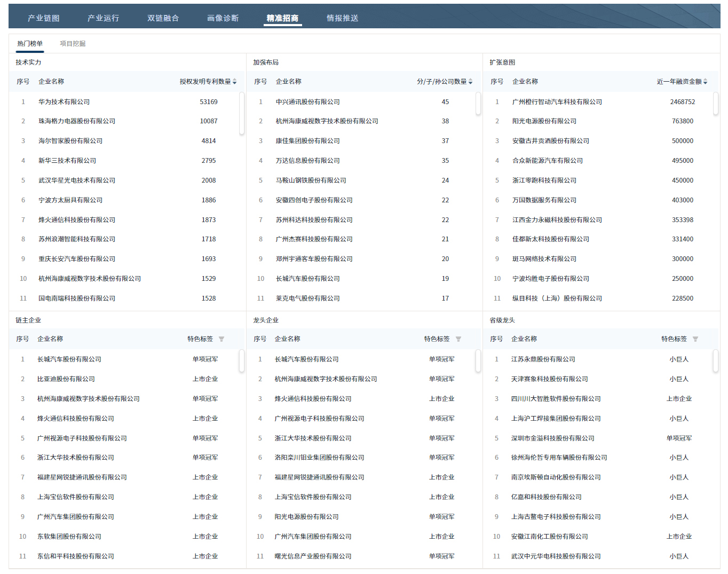Select 安徽四创电子股份有限公司
Image resolution: width=728 pixels, height=574 pixels.
point(314,200)
